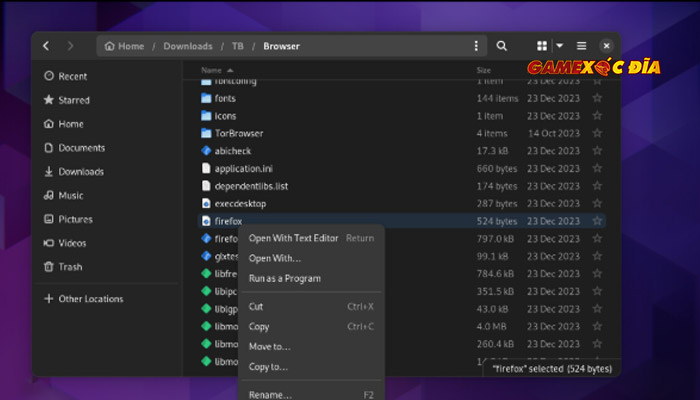Choose Open With Text Editor
Image resolution: width=700 pixels, height=400 pixels.
311,238
